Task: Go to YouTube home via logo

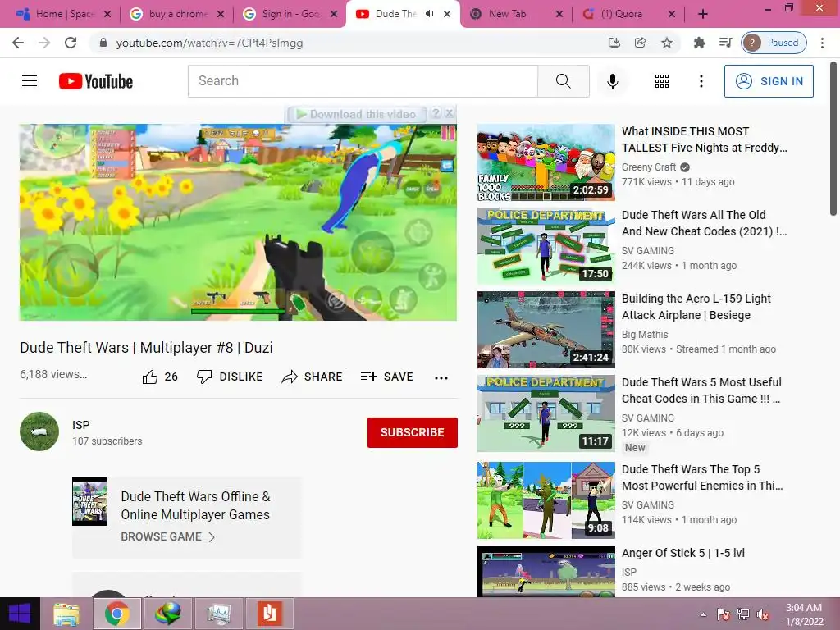Action: 96,81
